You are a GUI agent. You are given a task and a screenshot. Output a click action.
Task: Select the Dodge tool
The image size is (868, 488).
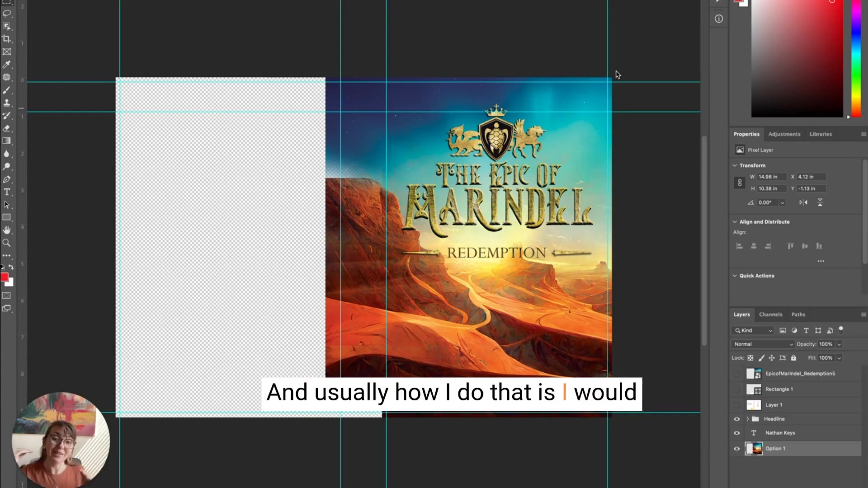tap(7, 166)
